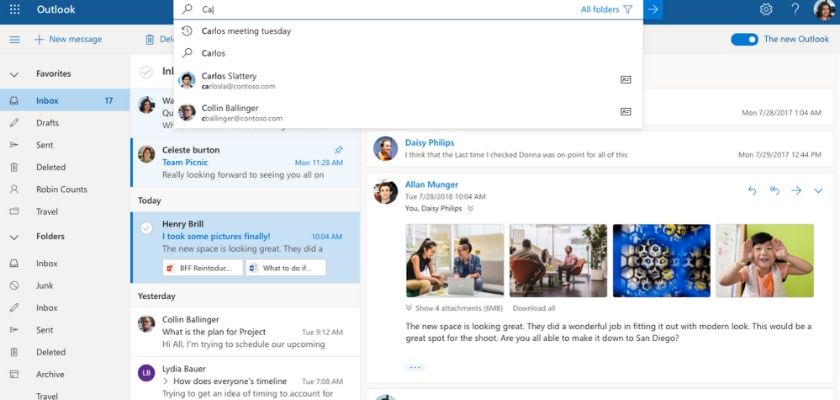Choose Carlos Slattery suggestion
The height and width of the screenshot is (400, 840).
pos(408,80)
